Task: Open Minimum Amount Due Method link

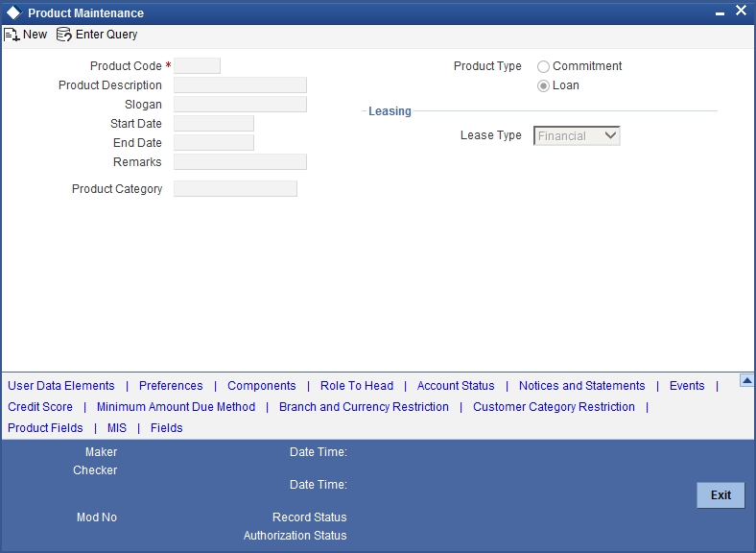Action: tap(176, 407)
